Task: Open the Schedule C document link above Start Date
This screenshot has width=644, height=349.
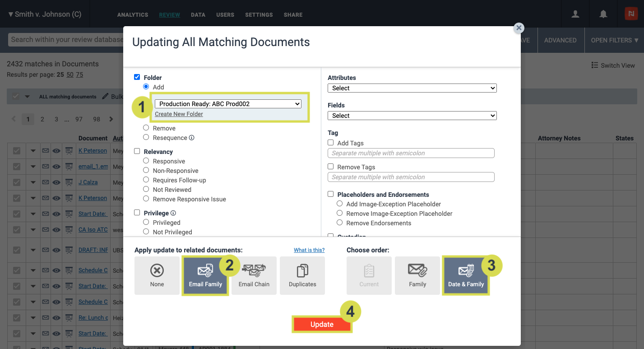Action: tap(93, 270)
